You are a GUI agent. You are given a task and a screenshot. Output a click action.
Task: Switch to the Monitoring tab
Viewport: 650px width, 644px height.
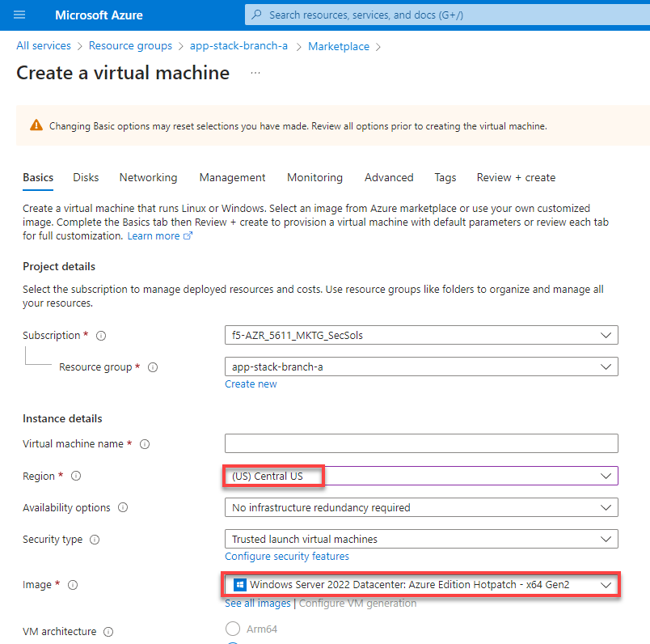click(314, 178)
